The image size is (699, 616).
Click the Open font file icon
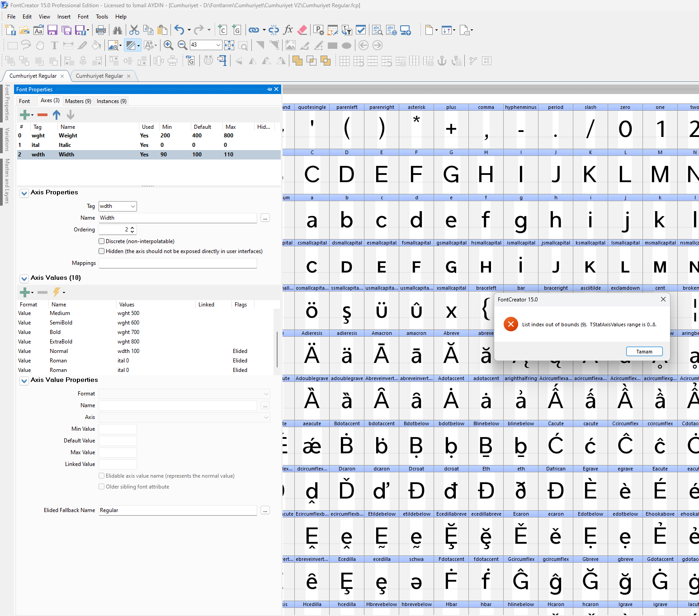click(x=24, y=30)
